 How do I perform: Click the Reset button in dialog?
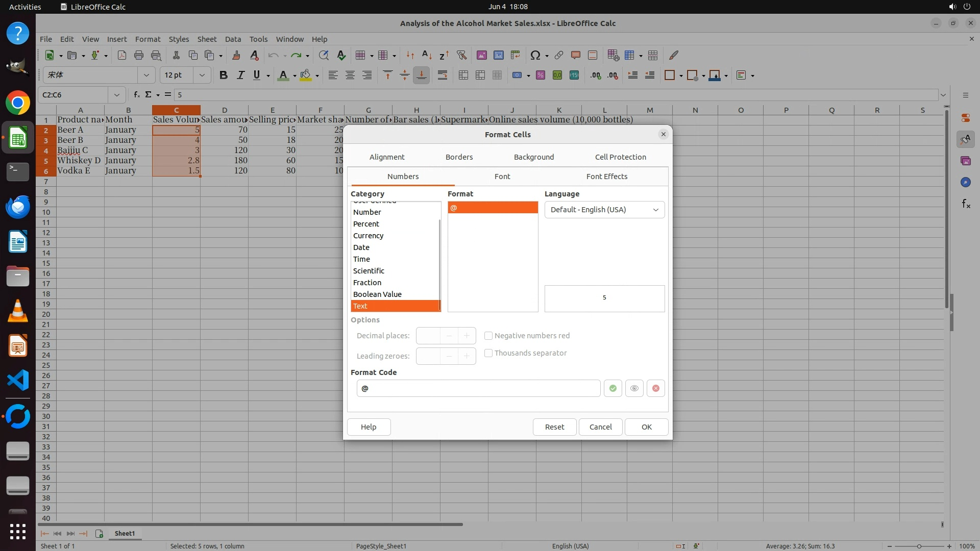point(554,427)
